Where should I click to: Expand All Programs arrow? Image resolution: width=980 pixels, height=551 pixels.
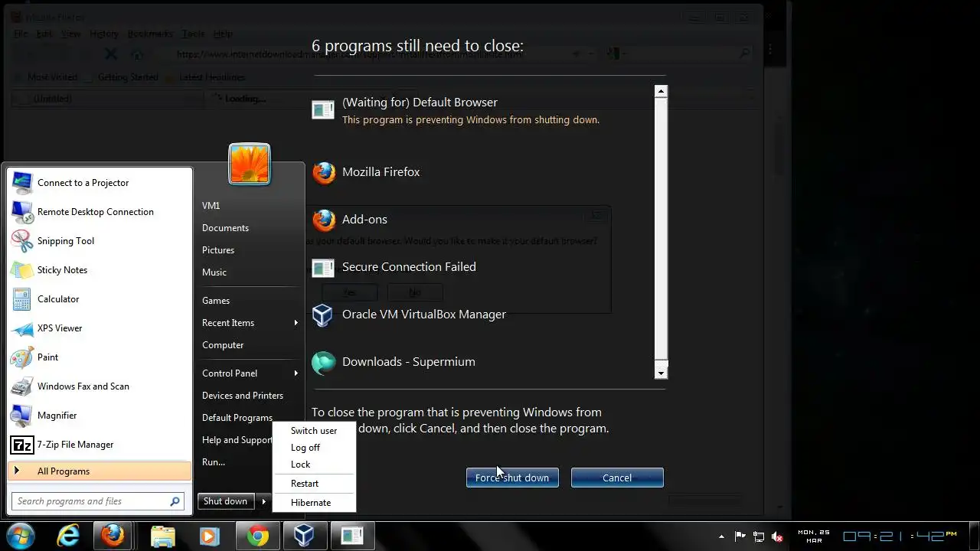pyautogui.click(x=17, y=471)
